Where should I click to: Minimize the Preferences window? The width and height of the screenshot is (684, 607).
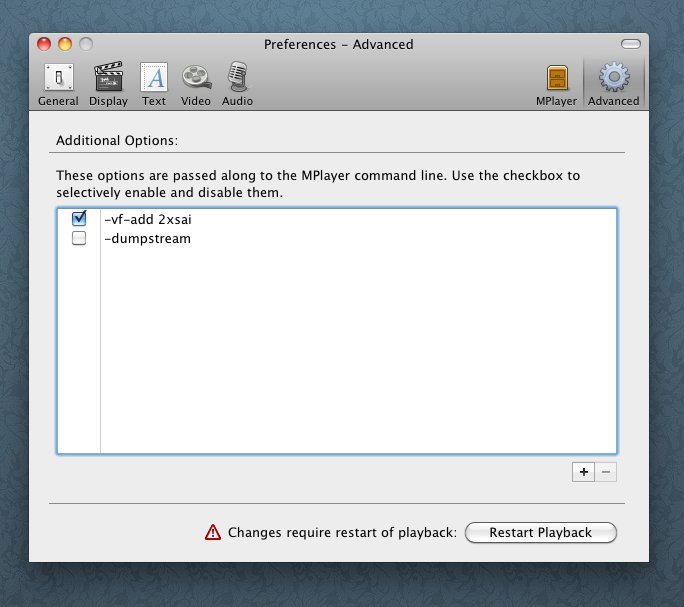(65, 44)
